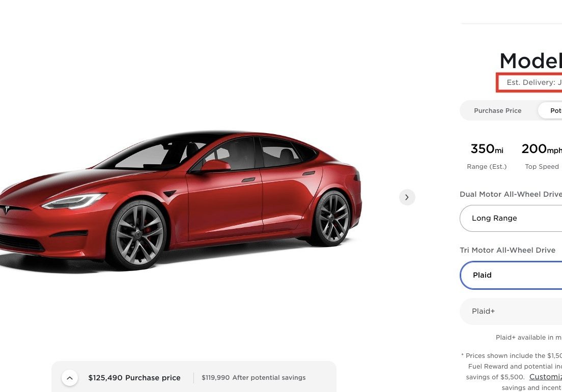Click the Dual Motor All-Wheel Drive label

511,194
